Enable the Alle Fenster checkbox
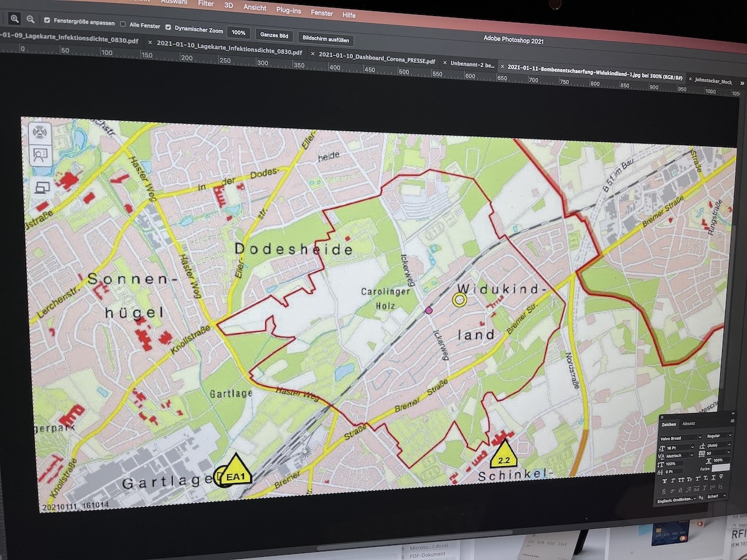The image size is (747, 560). tap(123, 25)
